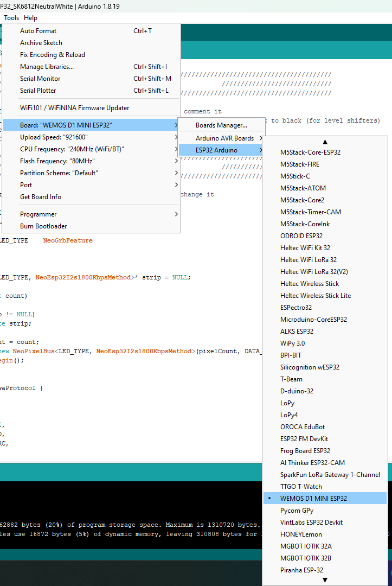Expand the Arduino AVR Boards submenu
392x586 pixels.
point(221,138)
